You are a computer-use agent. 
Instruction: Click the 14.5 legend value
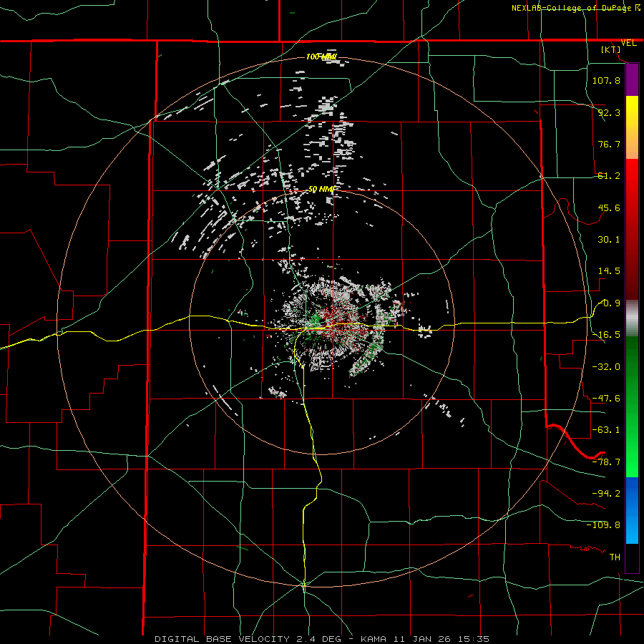tap(609, 271)
